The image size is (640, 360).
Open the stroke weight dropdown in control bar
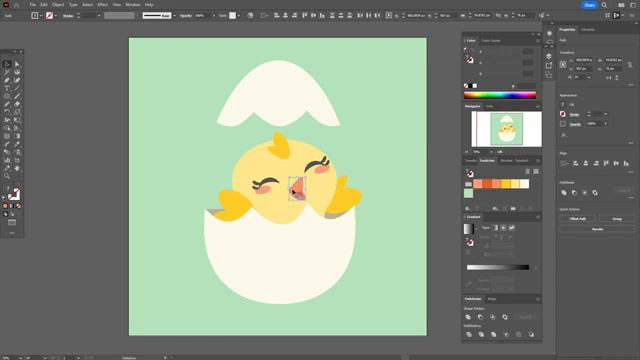[99, 16]
